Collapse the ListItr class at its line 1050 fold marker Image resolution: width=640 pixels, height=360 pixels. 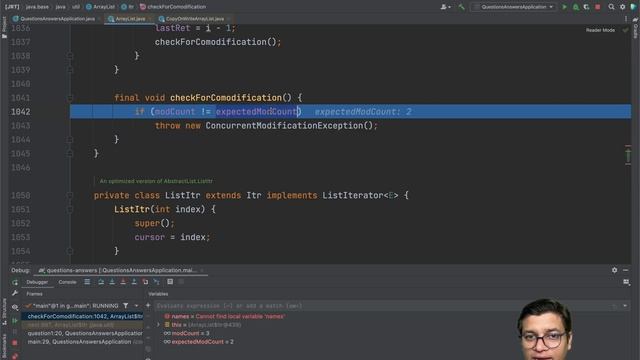(x=70, y=196)
